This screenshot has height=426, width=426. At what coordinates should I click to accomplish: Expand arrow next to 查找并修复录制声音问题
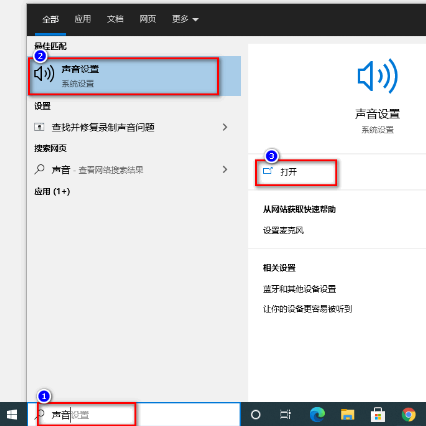point(225,127)
